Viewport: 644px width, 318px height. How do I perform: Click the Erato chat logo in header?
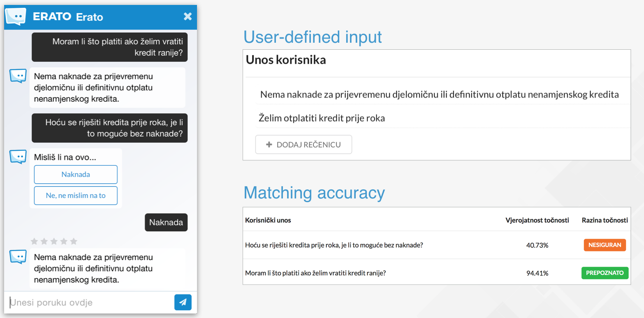tap(16, 17)
